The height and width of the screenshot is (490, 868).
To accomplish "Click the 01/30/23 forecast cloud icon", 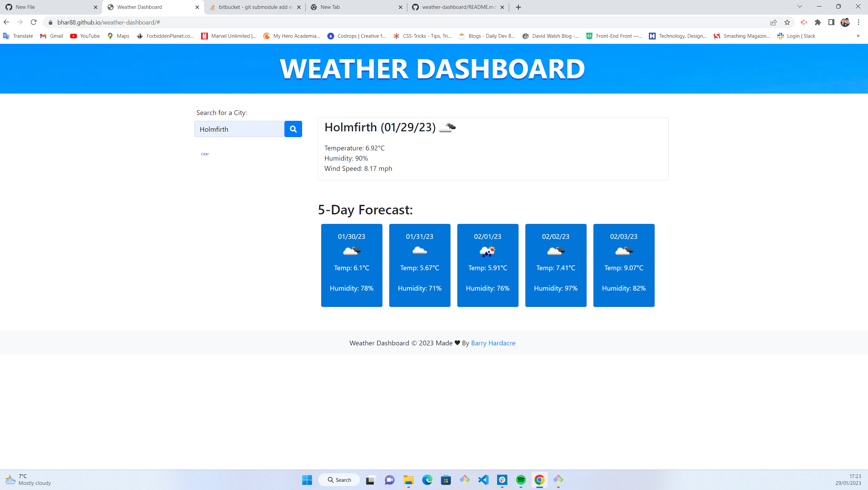I will tap(351, 251).
